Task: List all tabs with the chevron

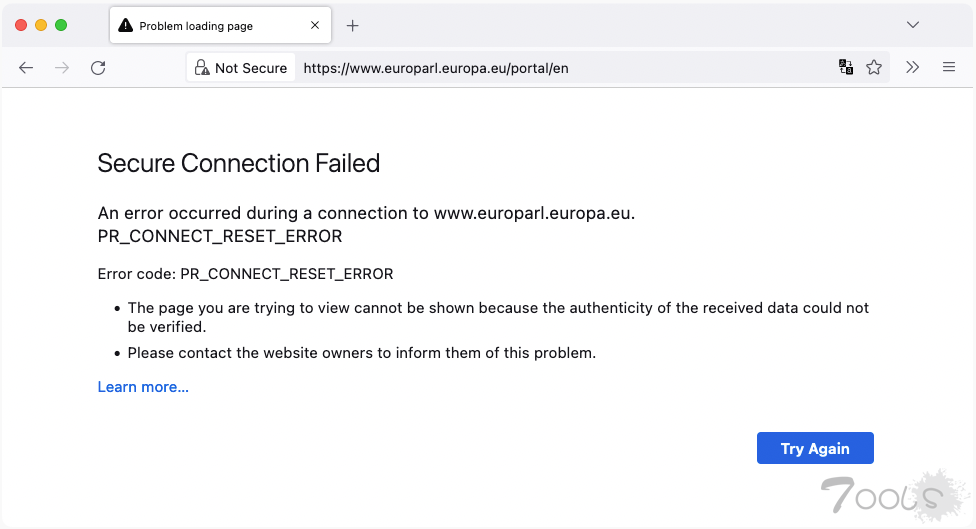Action: 913,25
